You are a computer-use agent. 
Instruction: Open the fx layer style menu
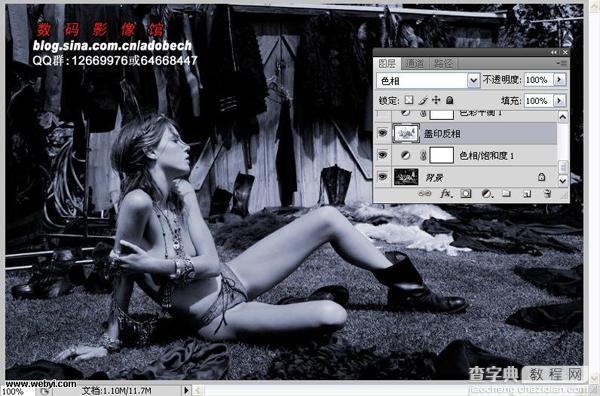tap(445, 194)
